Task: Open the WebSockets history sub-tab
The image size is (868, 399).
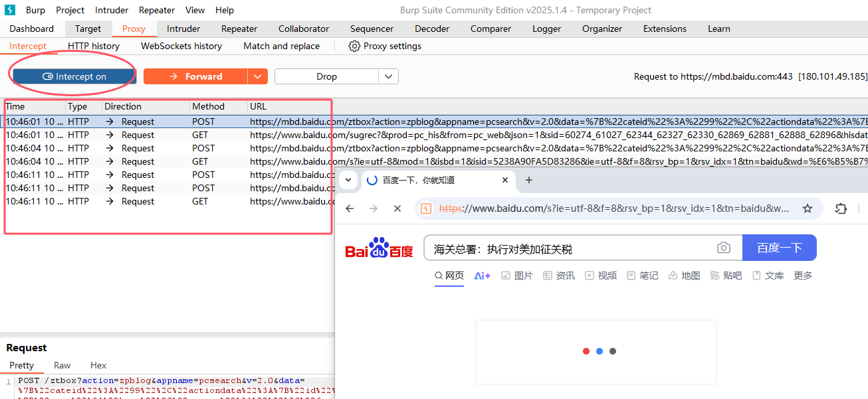Action: pos(181,46)
